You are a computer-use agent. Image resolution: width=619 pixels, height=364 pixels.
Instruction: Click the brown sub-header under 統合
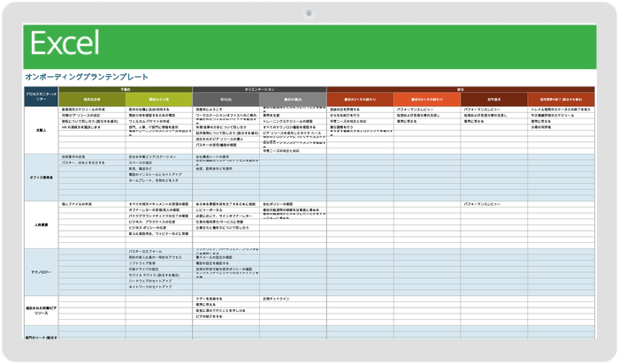(x=493, y=100)
